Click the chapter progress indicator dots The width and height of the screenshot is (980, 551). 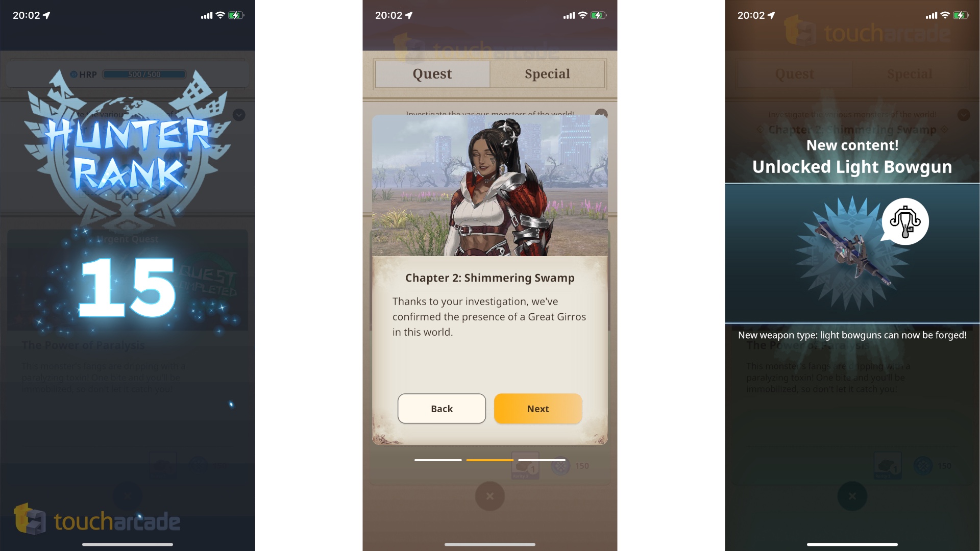point(489,460)
